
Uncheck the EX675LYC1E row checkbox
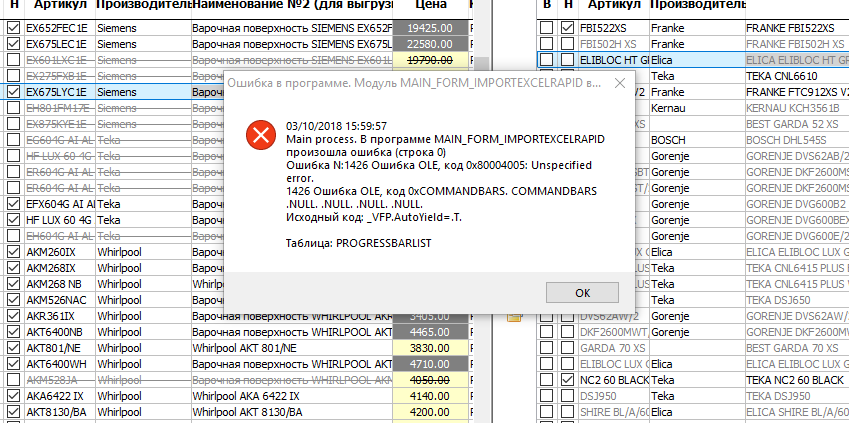(14, 92)
